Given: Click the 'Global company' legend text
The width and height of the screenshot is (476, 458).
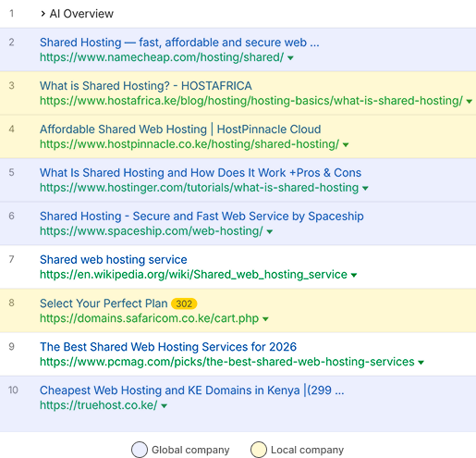Looking at the screenshot, I should [x=190, y=450].
